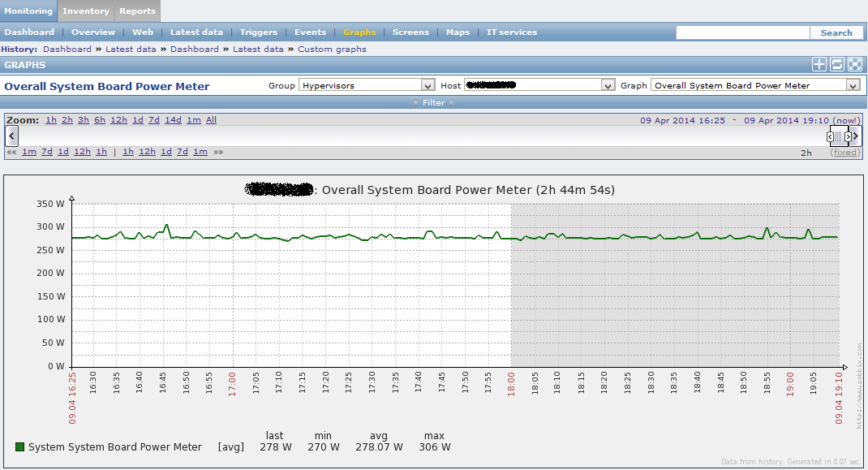Viewport: 868px width, 470px height.
Task: Open Web monitoring menu item
Action: [143, 32]
